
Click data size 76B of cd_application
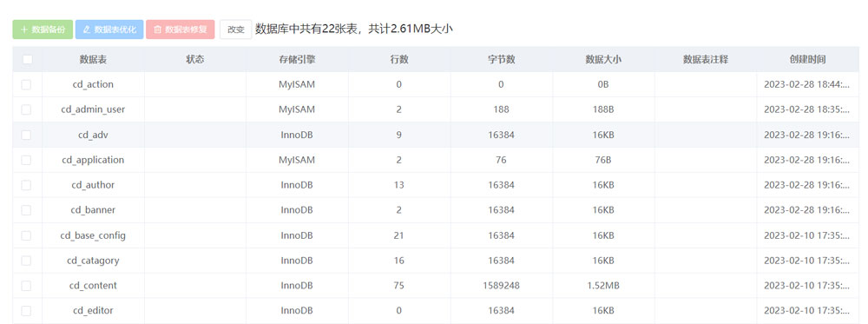click(603, 160)
